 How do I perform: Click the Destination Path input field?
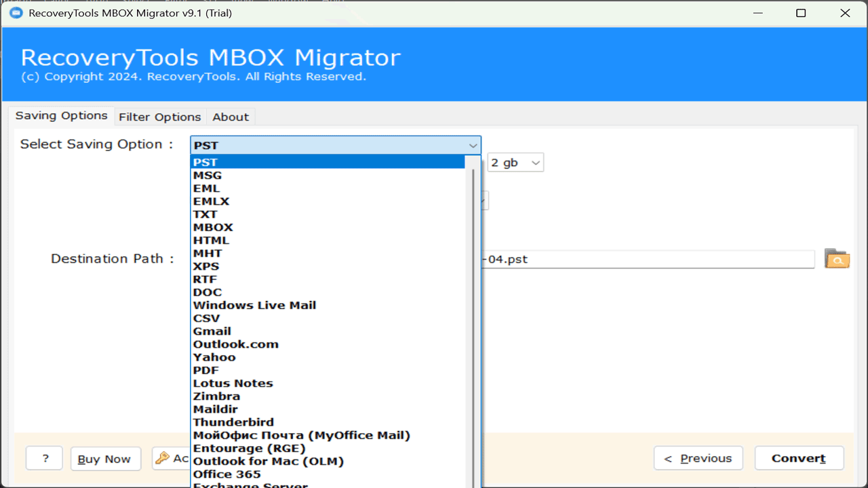point(648,259)
